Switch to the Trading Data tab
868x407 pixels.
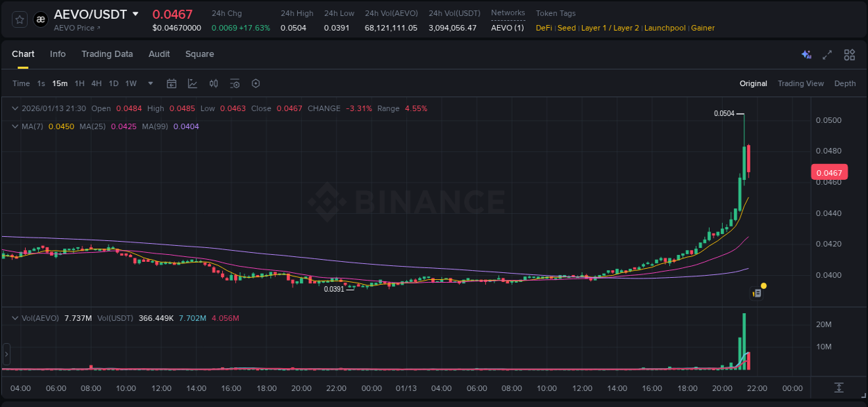click(x=107, y=54)
